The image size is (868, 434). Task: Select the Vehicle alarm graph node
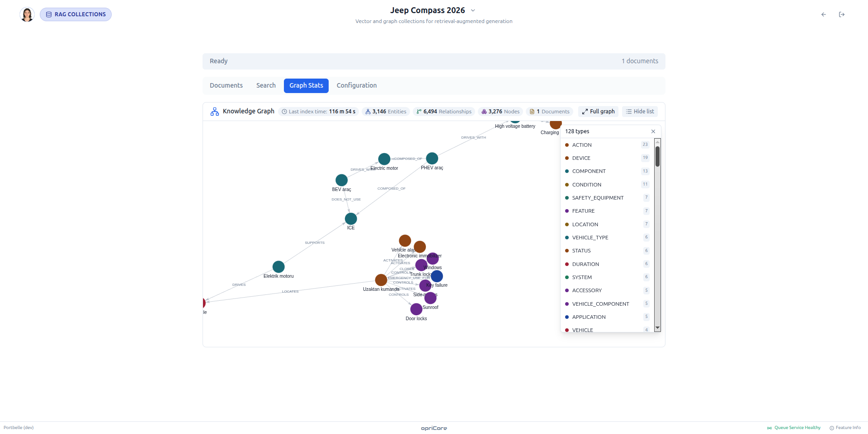[x=405, y=241]
